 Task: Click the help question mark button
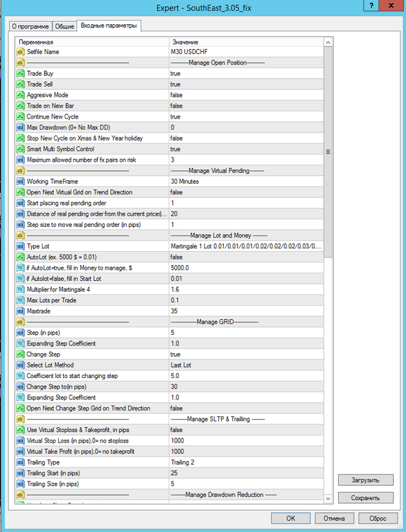pos(371,5)
